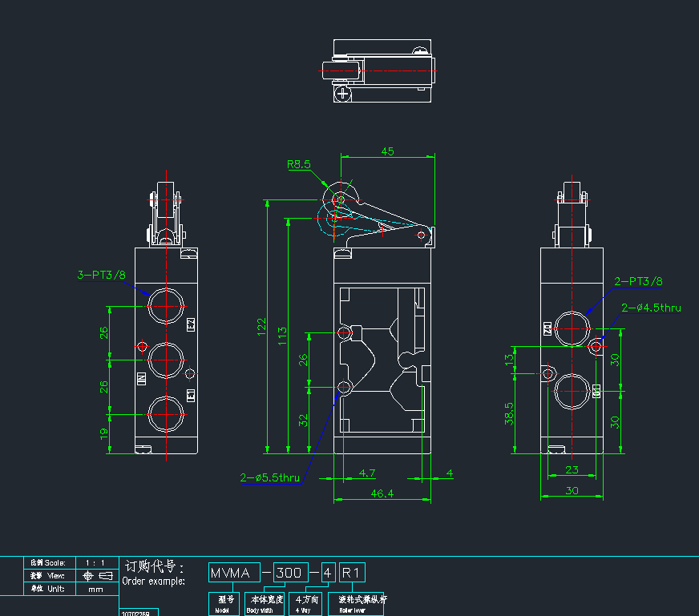Click the 45 horizontal dimension text

click(x=387, y=151)
